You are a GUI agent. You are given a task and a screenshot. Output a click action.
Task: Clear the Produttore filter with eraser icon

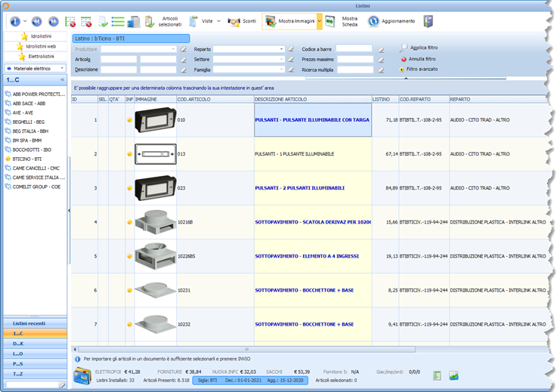(x=183, y=49)
